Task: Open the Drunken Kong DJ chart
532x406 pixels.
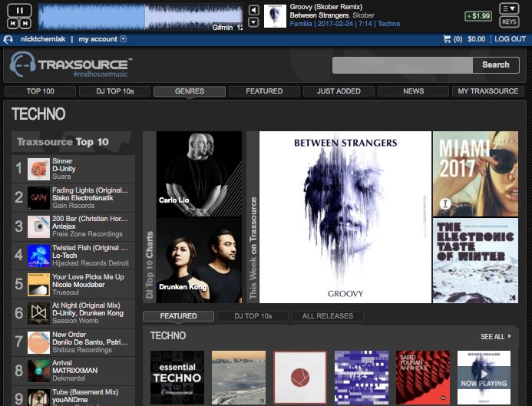Action: [199, 260]
